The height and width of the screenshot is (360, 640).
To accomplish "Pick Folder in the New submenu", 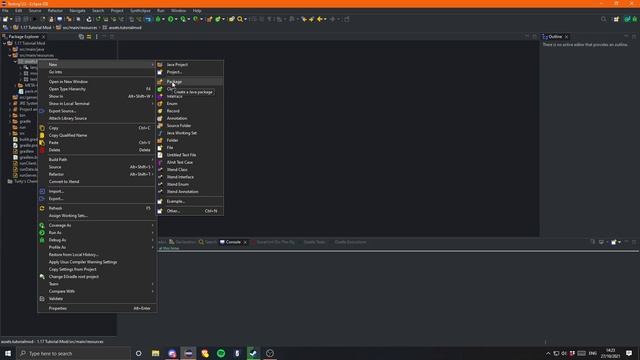I will (190, 140).
